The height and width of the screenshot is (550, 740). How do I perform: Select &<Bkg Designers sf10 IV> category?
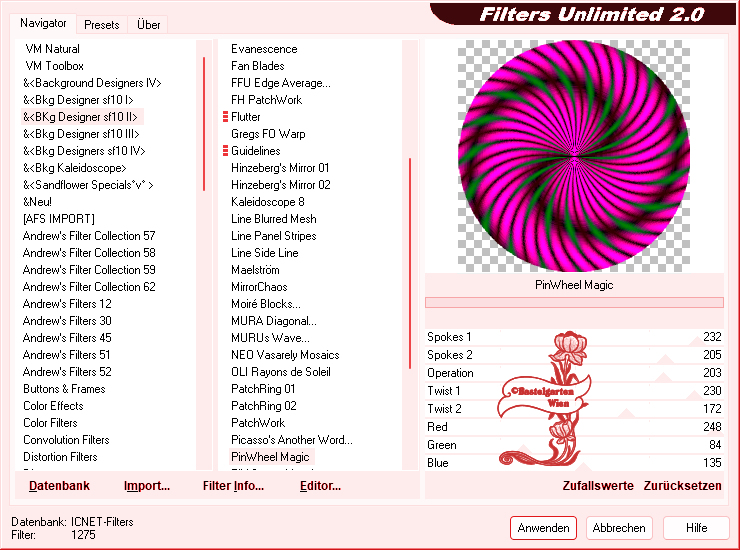click(x=84, y=151)
